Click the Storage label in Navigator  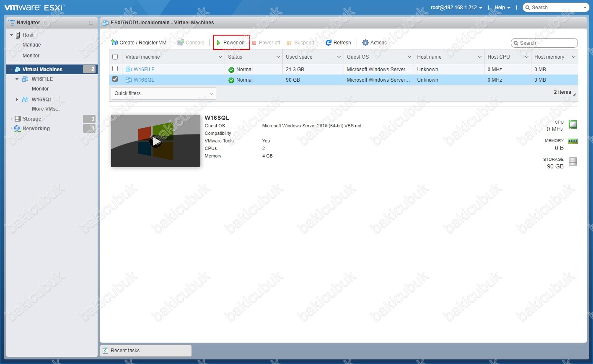click(32, 119)
